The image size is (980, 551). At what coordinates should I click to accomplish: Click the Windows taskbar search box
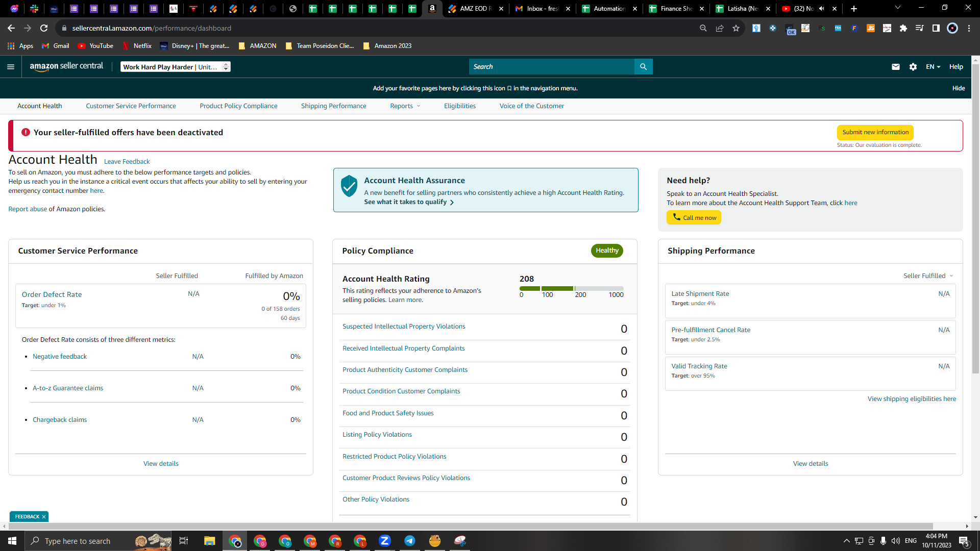pyautogui.click(x=98, y=541)
